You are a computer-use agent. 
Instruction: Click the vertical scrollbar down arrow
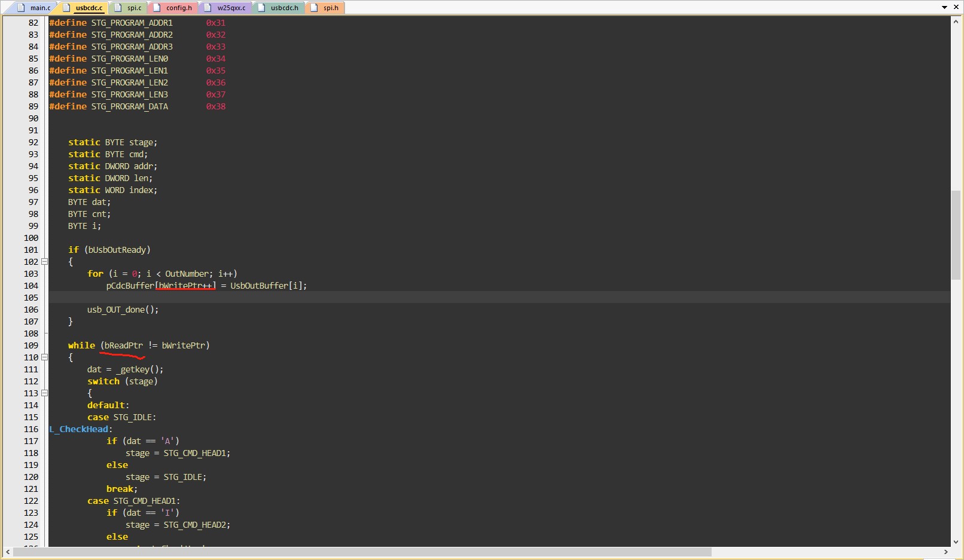point(956,541)
